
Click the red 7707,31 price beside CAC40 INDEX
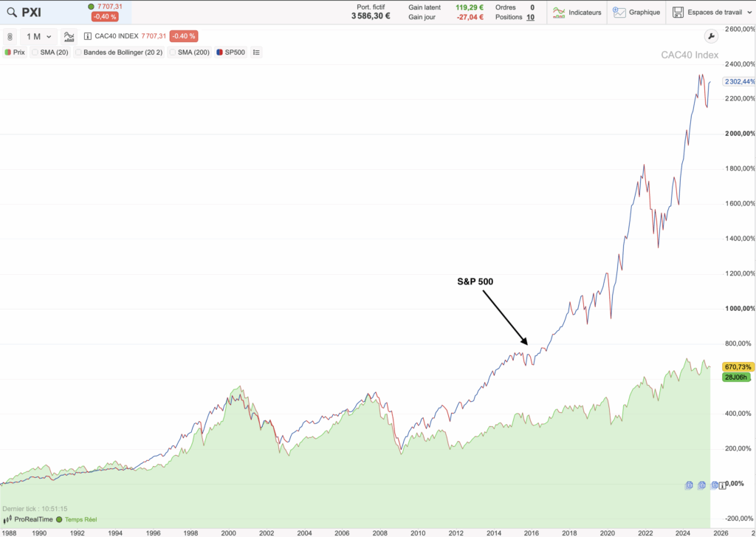coord(154,36)
